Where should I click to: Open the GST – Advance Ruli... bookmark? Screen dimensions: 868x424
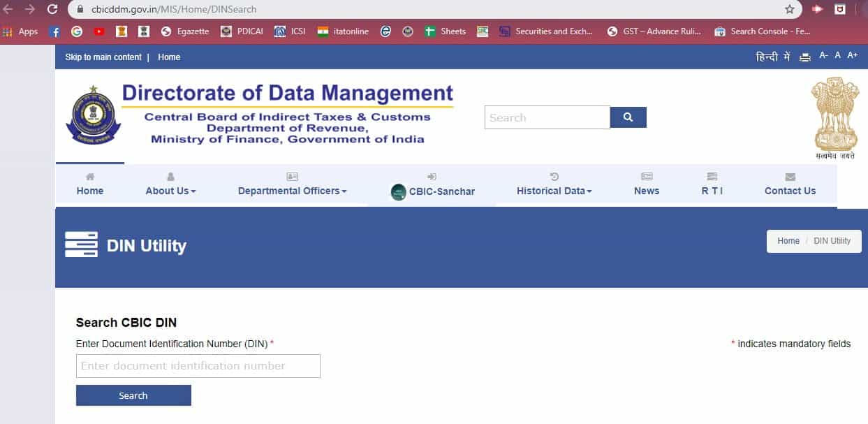654,31
